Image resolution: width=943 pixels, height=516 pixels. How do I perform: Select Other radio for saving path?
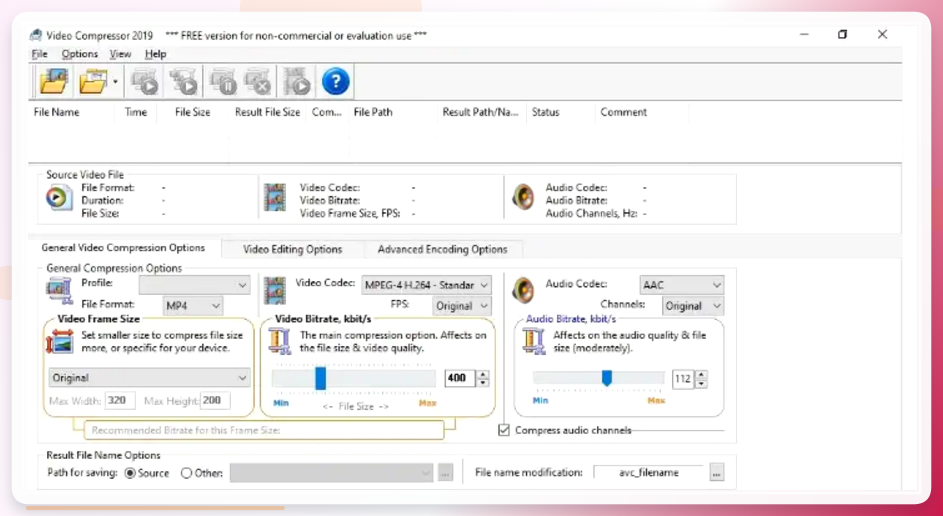point(186,473)
